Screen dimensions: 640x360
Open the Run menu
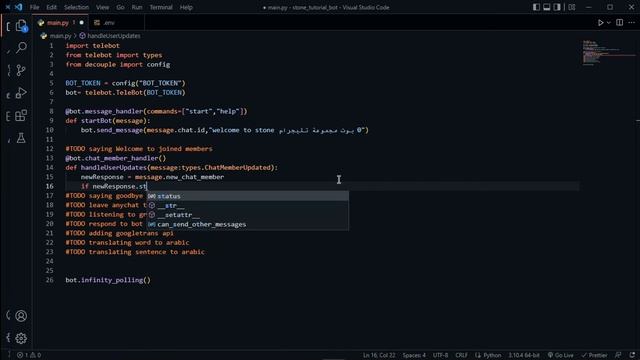coord(137,7)
